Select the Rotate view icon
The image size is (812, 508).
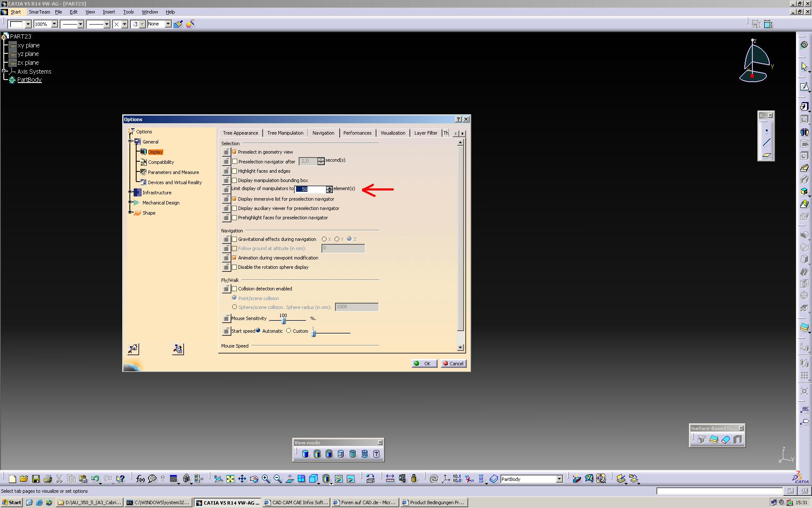pyautogui.click(x=254, y=479)
